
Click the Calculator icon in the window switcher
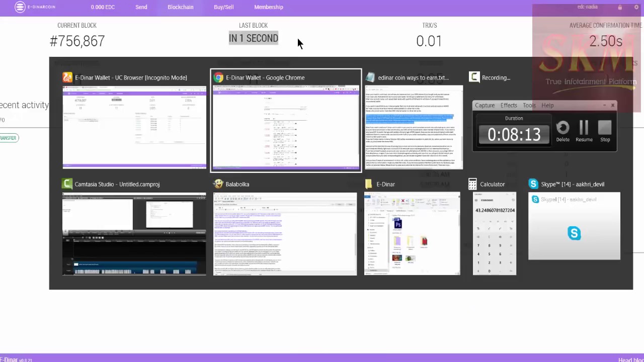tap(472, 184)
